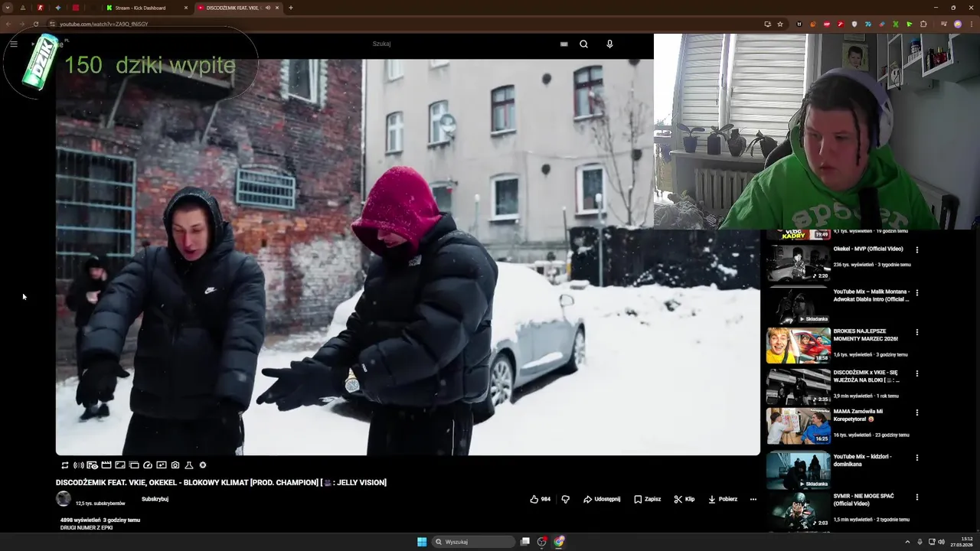Open the channel avatar next to subscriber count

click(x=64, y=499)
